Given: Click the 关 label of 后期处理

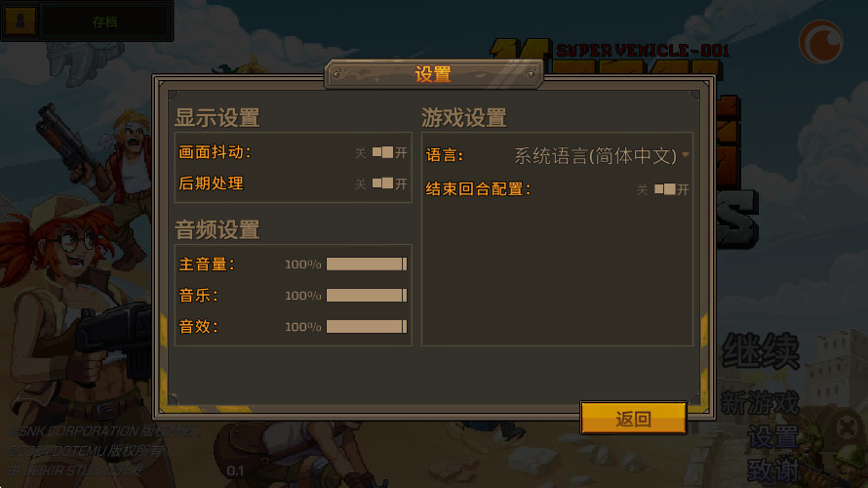Looking at the screenshot, I should coord(361,183).
